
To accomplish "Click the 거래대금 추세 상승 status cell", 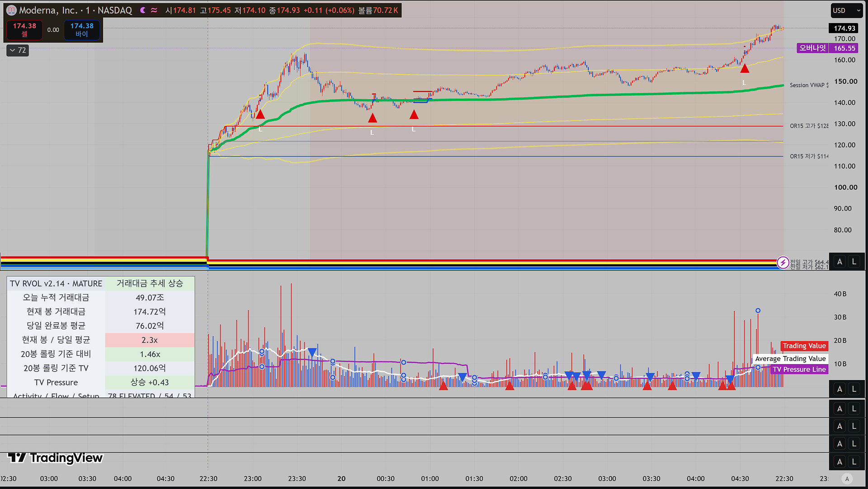I will (x=150, y=284).
